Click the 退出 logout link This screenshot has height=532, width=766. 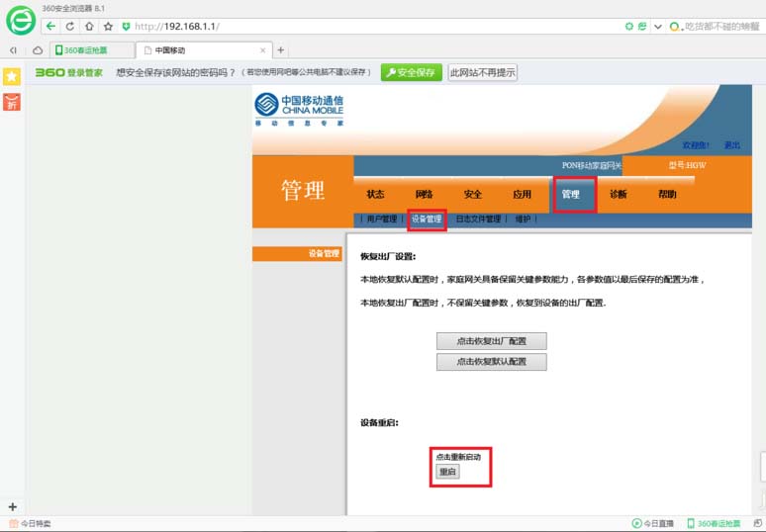(x=731, y=145)
